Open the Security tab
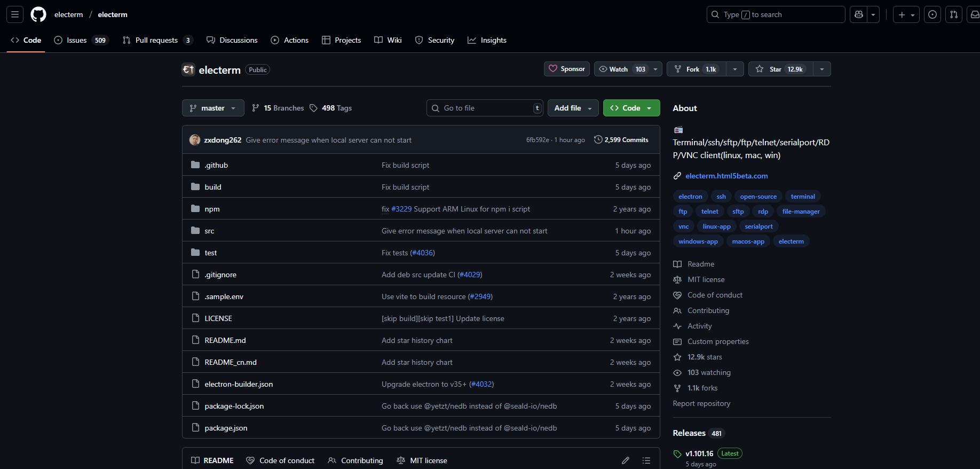 [x=435, y=40]
